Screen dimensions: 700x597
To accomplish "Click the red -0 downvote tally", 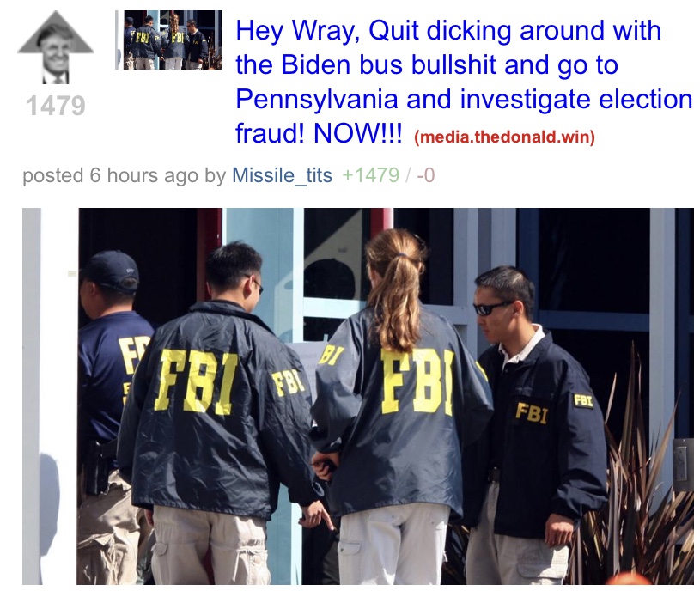I will click(x=425, y=175).
